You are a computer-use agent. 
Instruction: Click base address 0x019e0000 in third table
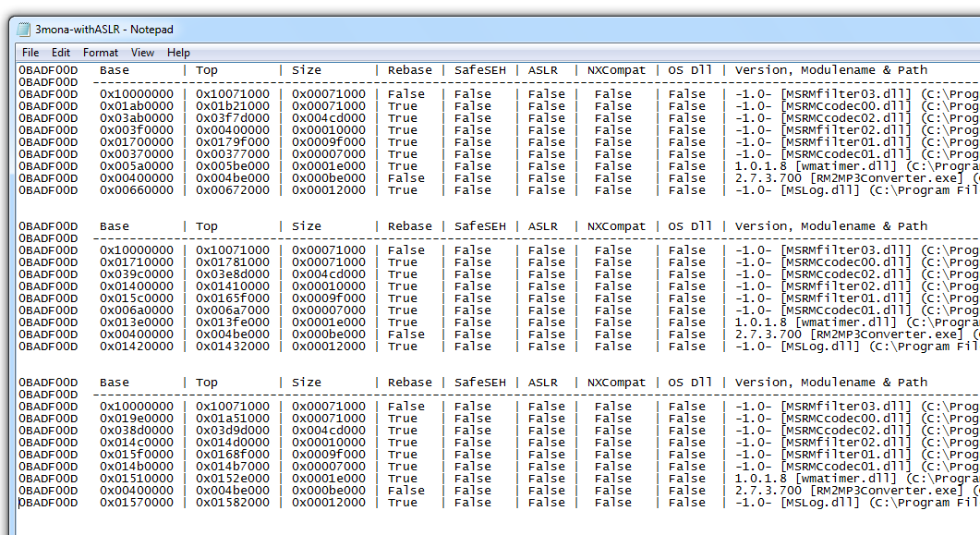pyautogui.click(x=137, y=419)
